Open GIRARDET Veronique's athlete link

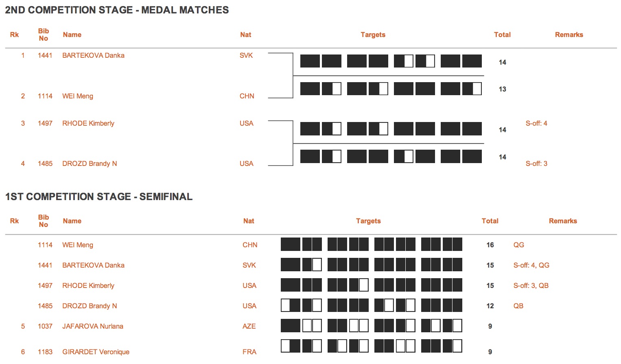coord(96,352)
